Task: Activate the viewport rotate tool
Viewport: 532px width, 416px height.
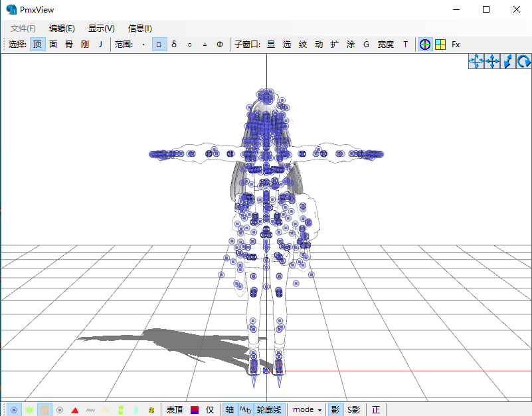Action: [523, 60]
